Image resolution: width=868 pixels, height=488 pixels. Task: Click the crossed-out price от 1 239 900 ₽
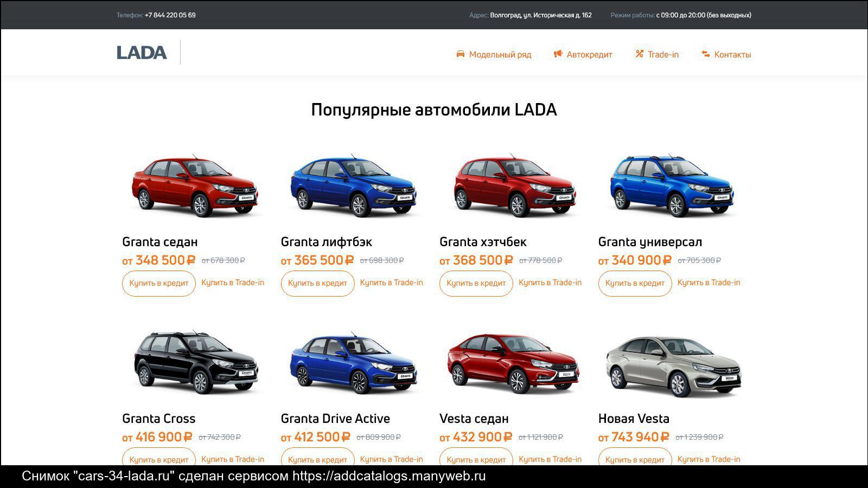tap(699, 438)
